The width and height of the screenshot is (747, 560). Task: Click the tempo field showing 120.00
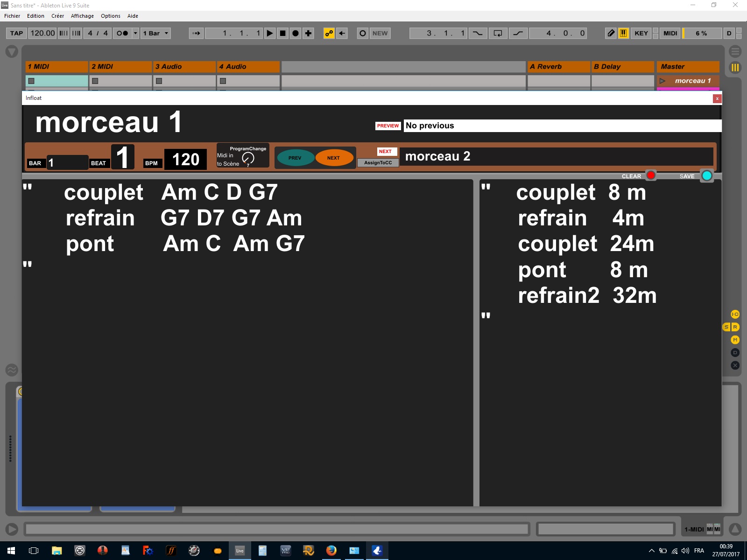(x=42, y=33)
